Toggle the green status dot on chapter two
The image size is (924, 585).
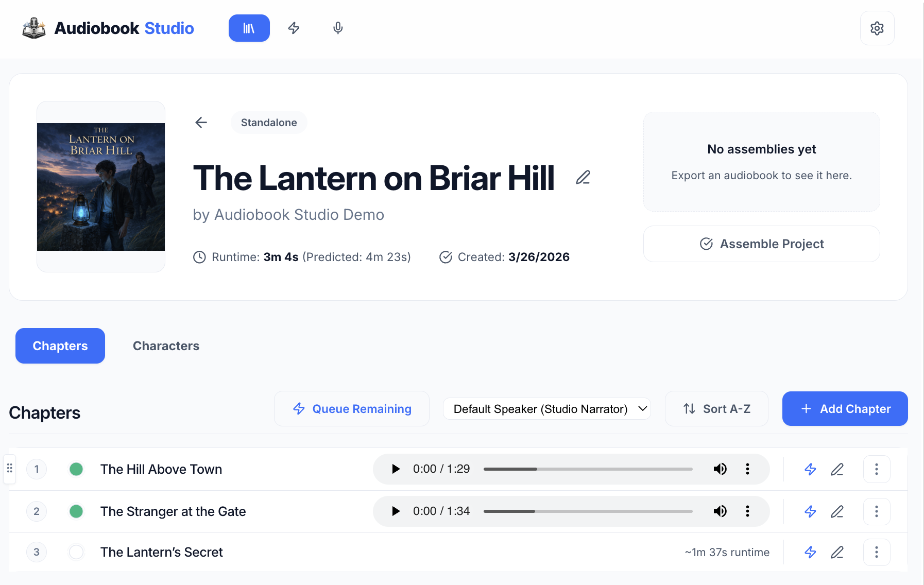(76, 511)
